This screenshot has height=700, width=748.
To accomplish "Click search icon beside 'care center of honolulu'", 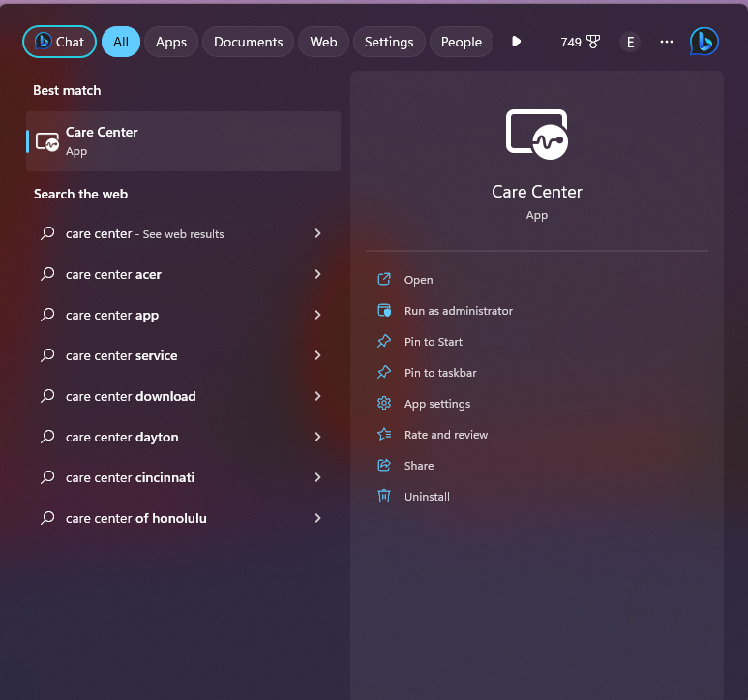I will point(47,518).
